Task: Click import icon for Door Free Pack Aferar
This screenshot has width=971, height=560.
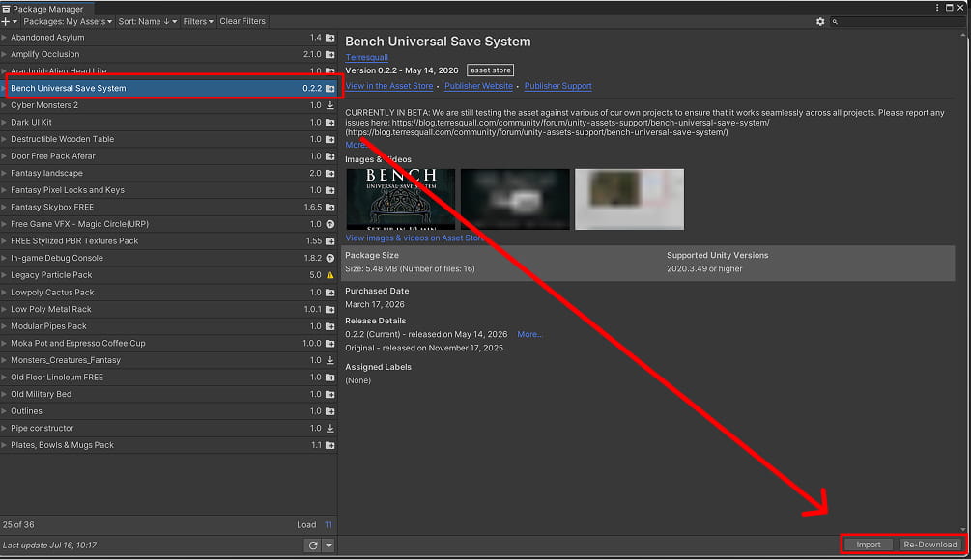Action: (x=330, y=156)
